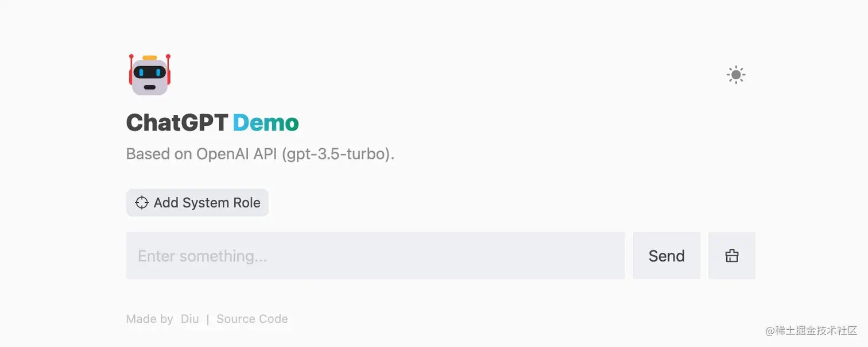Viewport: 868px width, 347px height.
Task: Open the Diu author link
Action: tap(189, 319)
